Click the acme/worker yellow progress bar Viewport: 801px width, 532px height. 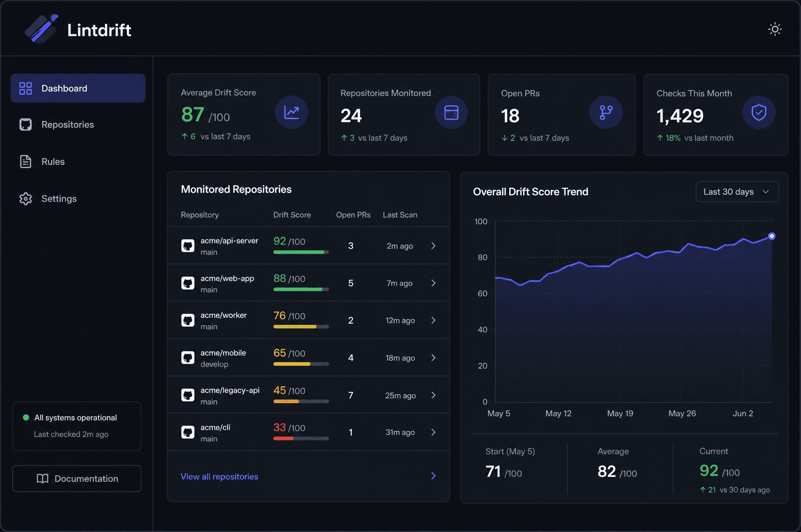[301, 327]
